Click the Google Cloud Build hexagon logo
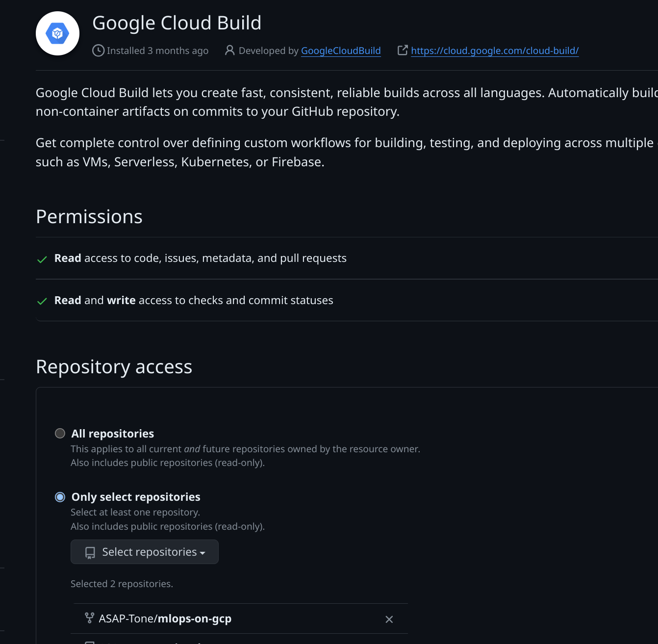Image resolution: width=658 pixels, height=644 pixels. click(57, 33)
